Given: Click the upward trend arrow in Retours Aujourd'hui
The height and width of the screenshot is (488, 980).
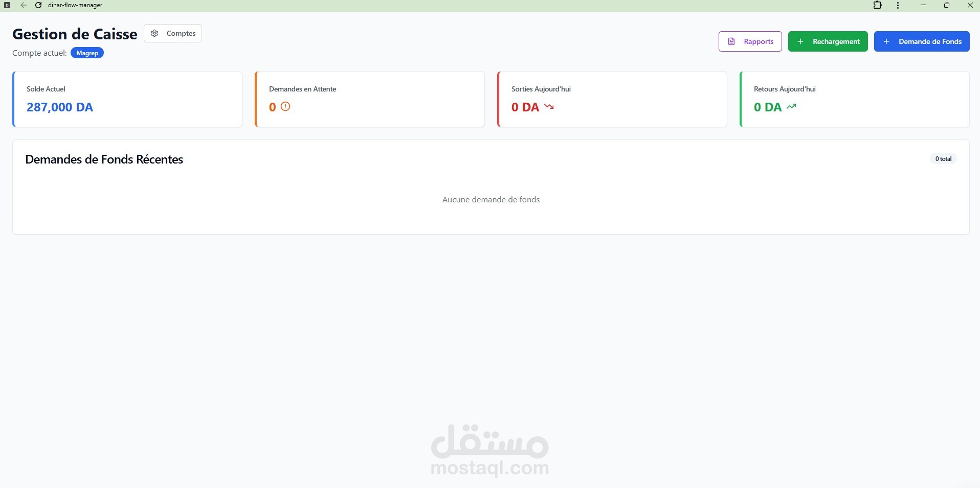Looking at the screenshot, I should pyautogui.click(x=791, y=106).
